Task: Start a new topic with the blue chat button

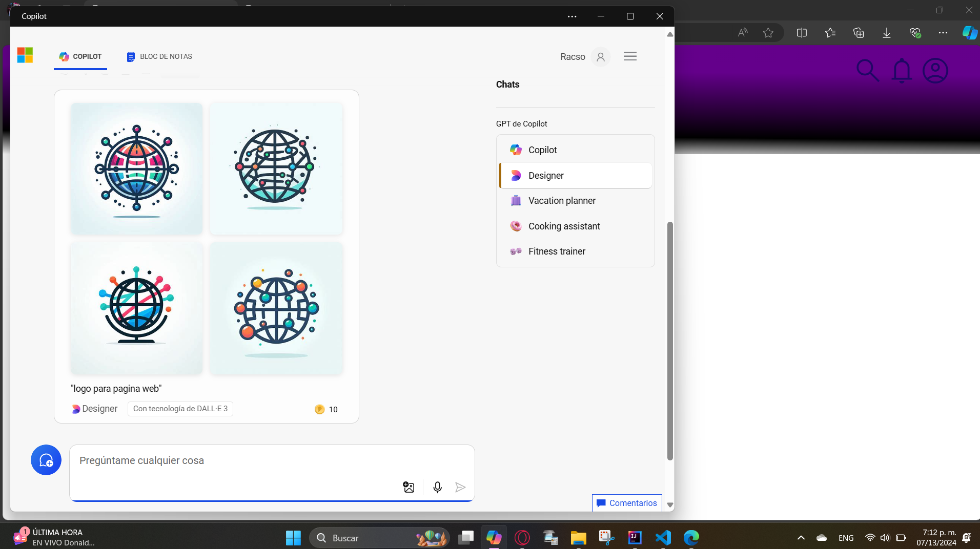Action: [46, 460]
